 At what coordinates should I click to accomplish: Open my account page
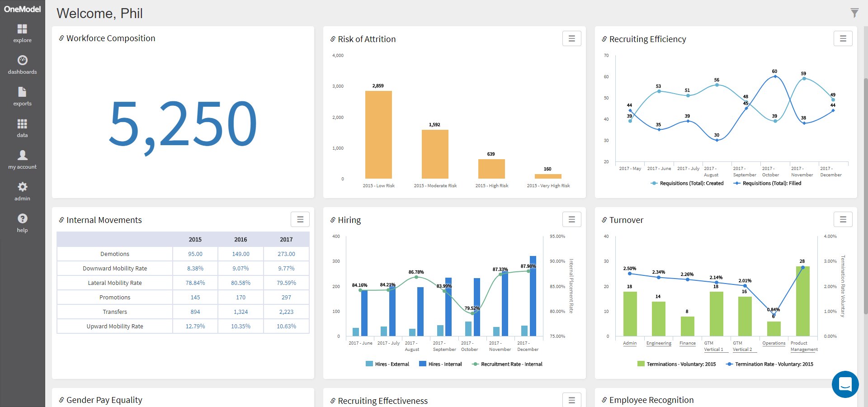tap(22, 160)
